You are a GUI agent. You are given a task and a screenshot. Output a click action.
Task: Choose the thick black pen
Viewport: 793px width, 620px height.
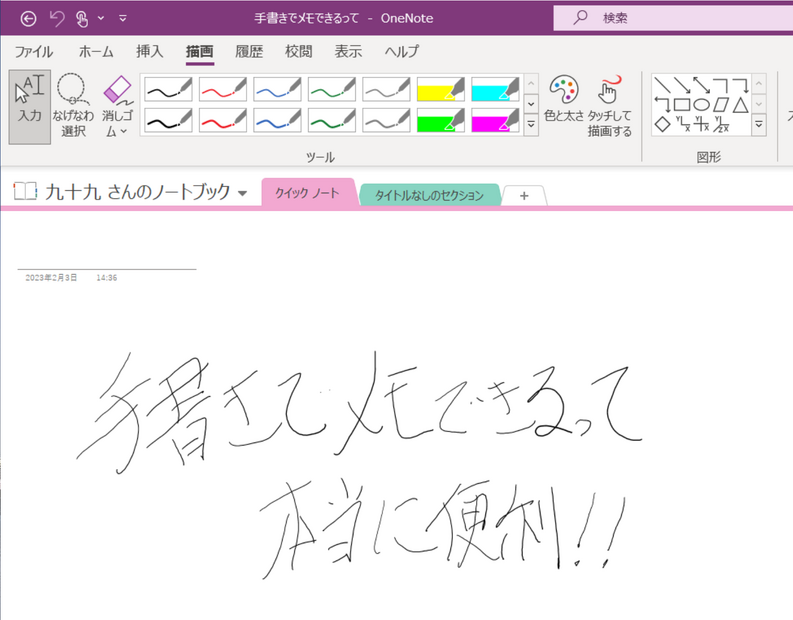click(x=169, y=120)
